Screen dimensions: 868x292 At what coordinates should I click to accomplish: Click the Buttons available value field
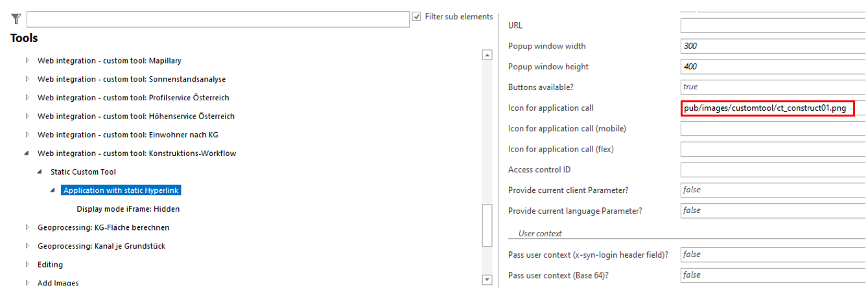[773, 87]
